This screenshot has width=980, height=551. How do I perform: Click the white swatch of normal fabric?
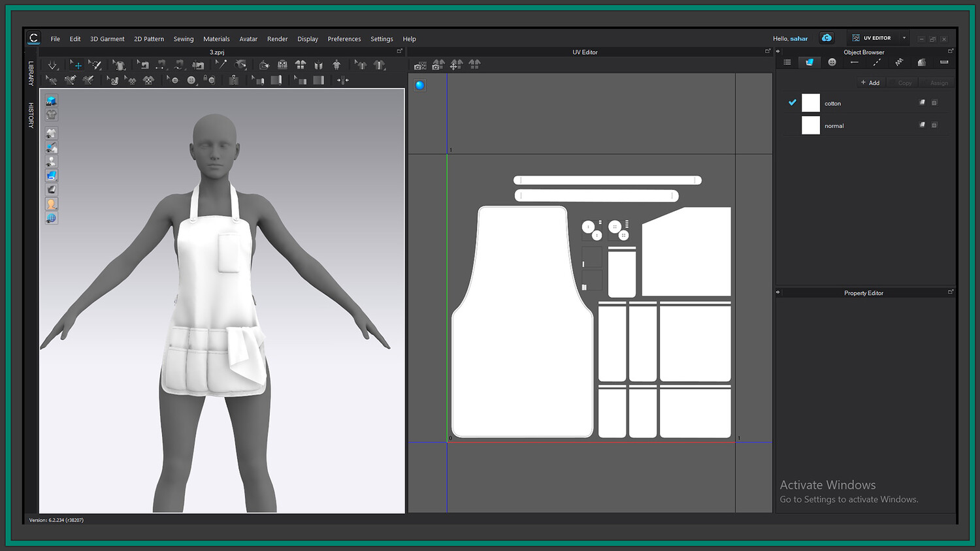tap(810, 125)
